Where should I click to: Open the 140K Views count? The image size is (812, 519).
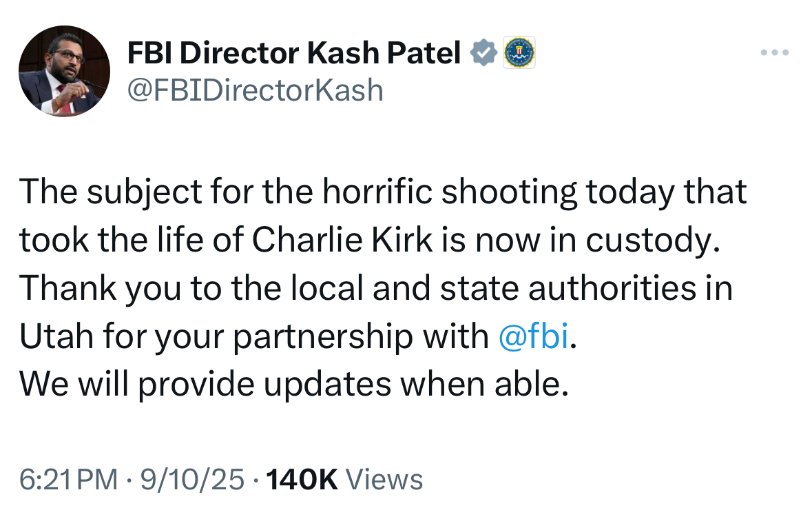point(344,479)
